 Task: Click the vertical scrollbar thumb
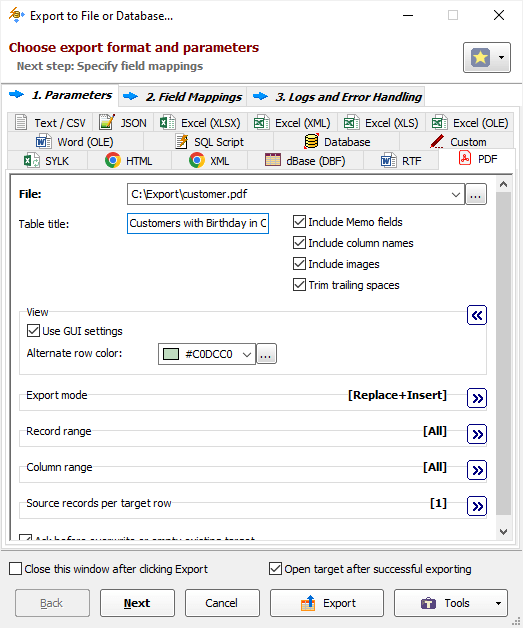[503, 354]
